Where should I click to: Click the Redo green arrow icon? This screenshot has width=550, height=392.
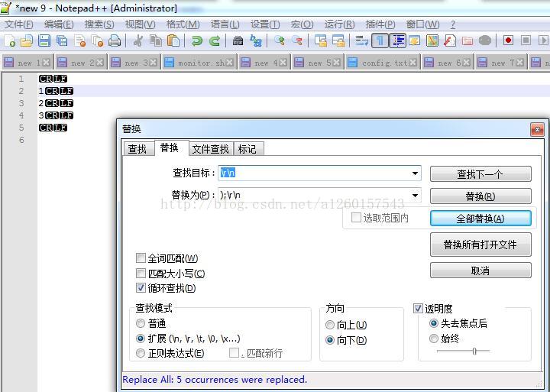(215, 40)
